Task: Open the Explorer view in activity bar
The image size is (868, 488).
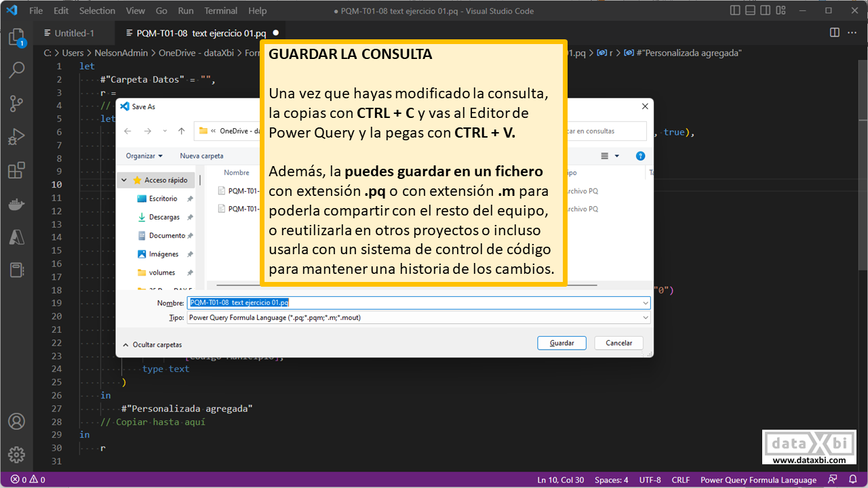Action: tap(16, 38)
